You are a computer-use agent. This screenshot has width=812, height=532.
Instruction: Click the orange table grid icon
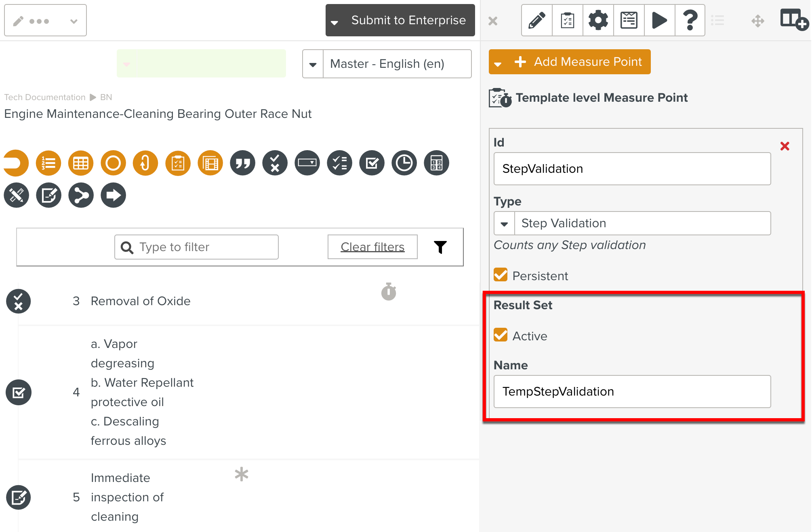pos(81,163)
